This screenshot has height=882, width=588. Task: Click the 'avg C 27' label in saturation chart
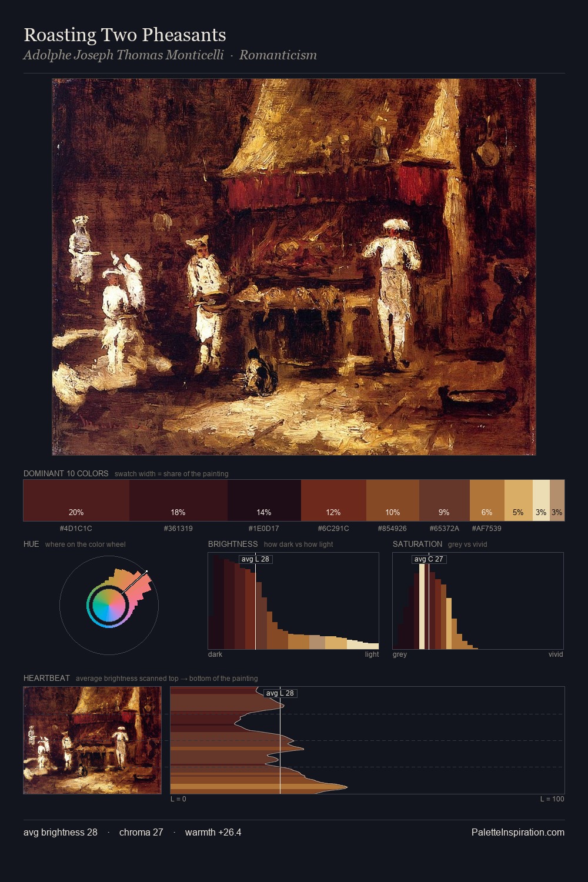click(429, 559)
